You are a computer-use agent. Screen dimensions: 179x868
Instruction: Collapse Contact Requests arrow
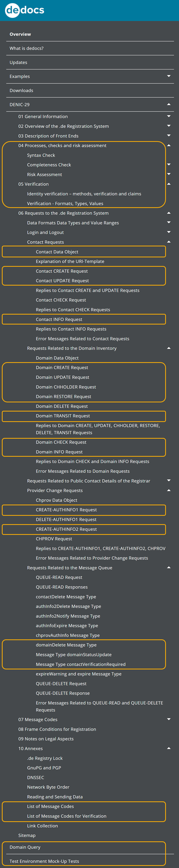[169, 242]
